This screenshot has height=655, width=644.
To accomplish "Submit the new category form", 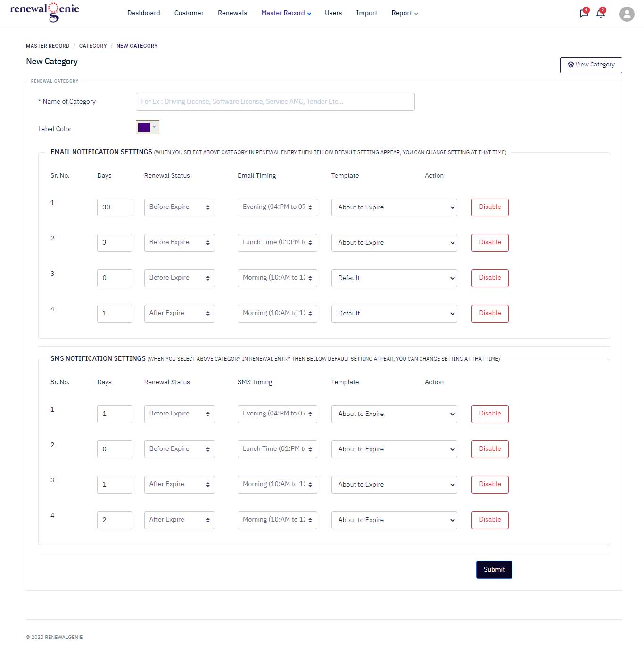I will click(494, 570).
